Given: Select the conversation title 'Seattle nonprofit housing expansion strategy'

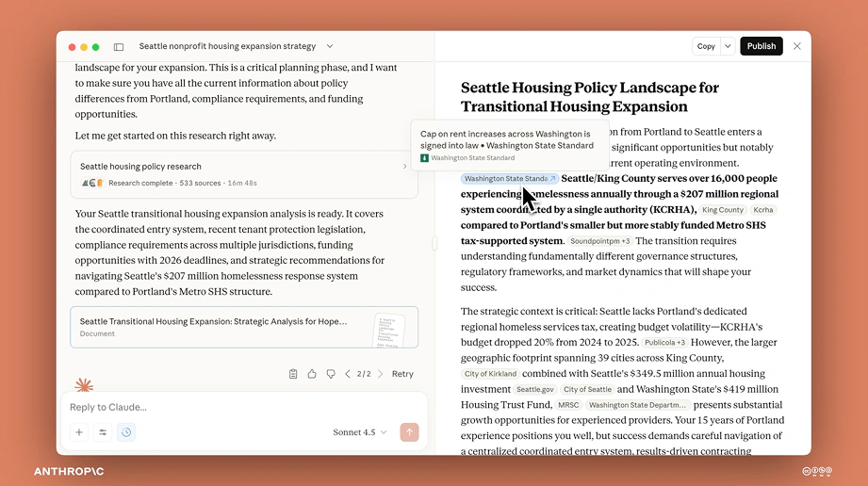Looking at the screenshot, I should pyautogui.click(x=227, y=46).
